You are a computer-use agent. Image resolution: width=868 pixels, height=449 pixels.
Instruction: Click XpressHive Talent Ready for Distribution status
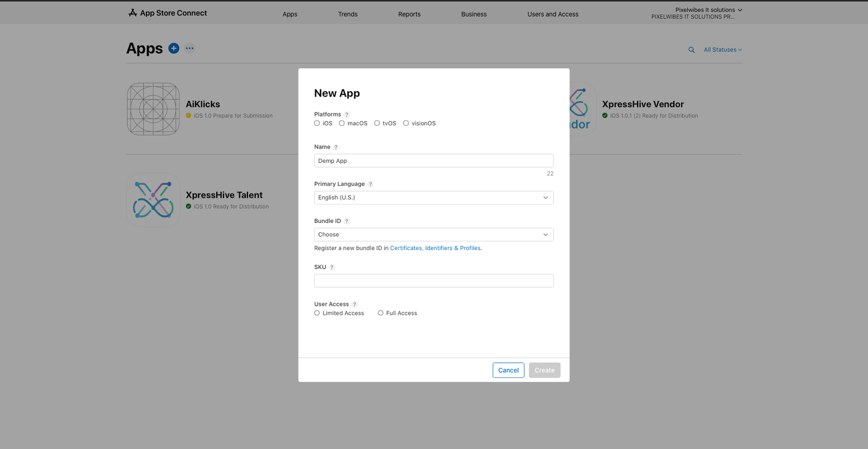(231, 207)
